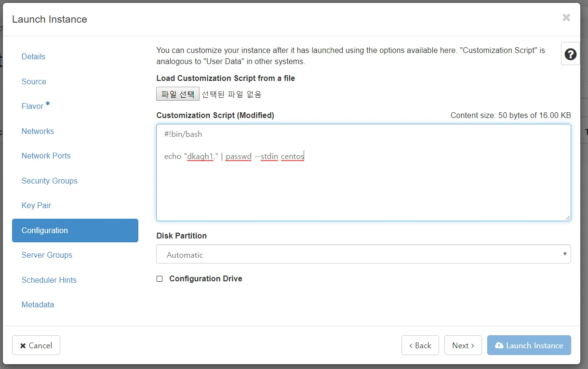The width and height of the screenshot is (588, 369).
Task: Select the Networks step
Action: tap(38, 131)
